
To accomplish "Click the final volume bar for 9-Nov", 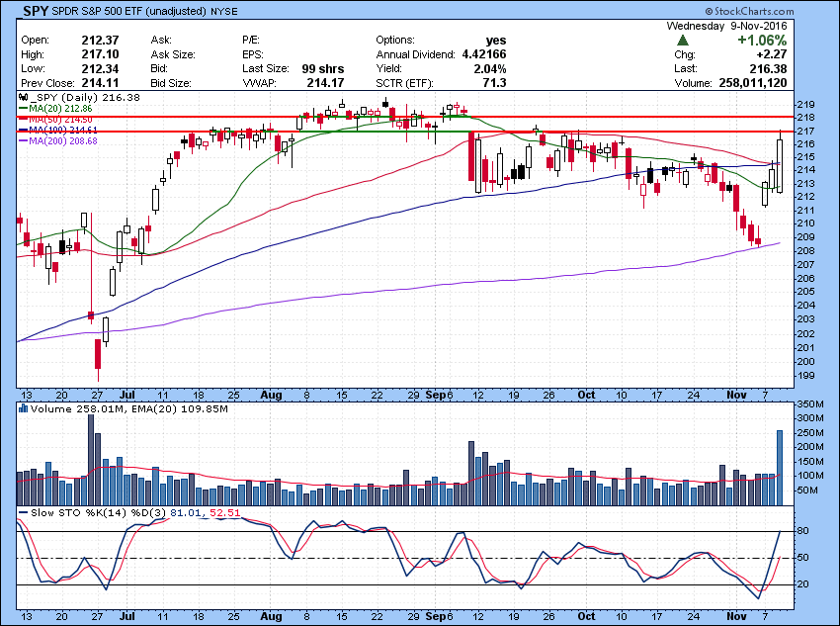I will 780,468.
